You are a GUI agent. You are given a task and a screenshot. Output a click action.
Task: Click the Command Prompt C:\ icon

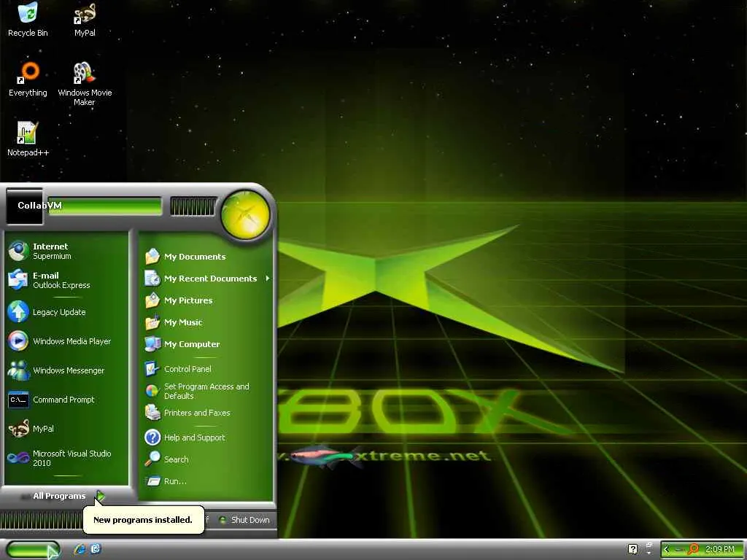18,400
